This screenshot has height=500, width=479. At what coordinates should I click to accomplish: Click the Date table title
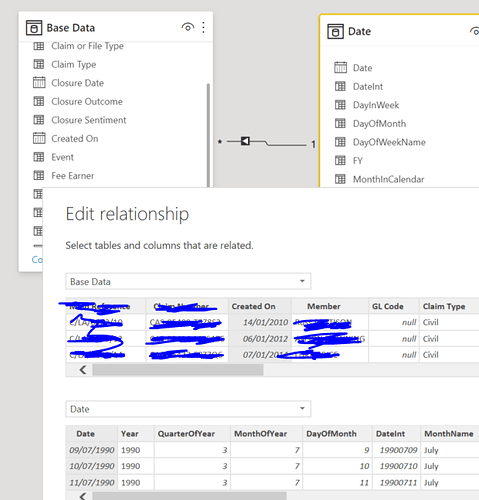359,31
